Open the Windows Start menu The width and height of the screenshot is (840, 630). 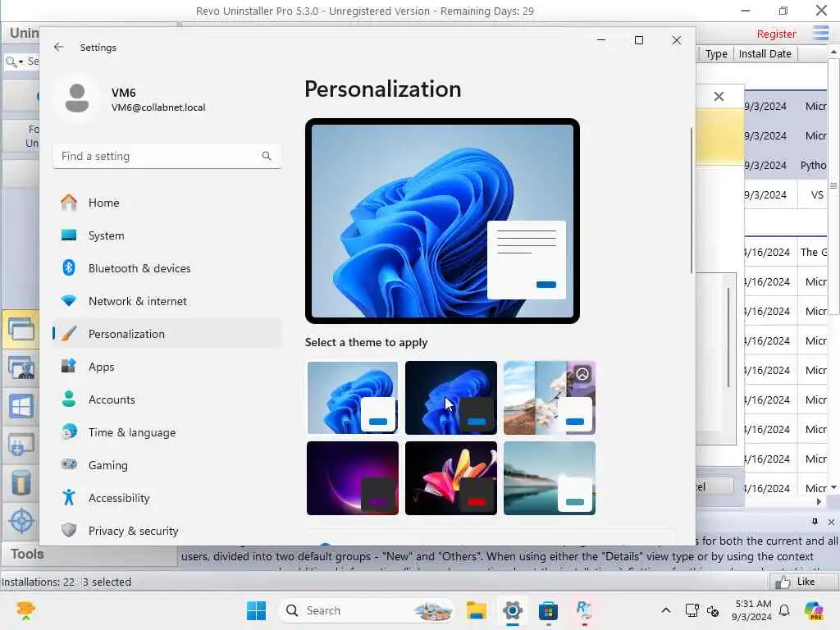256,610
